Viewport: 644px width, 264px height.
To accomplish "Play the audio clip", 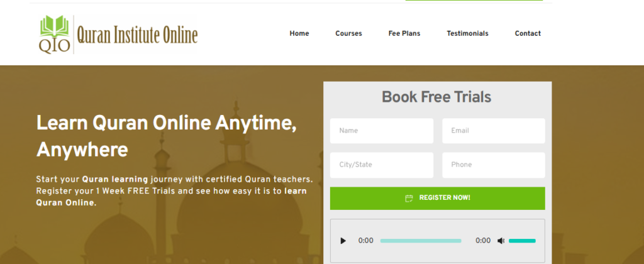I will [343, 241].
